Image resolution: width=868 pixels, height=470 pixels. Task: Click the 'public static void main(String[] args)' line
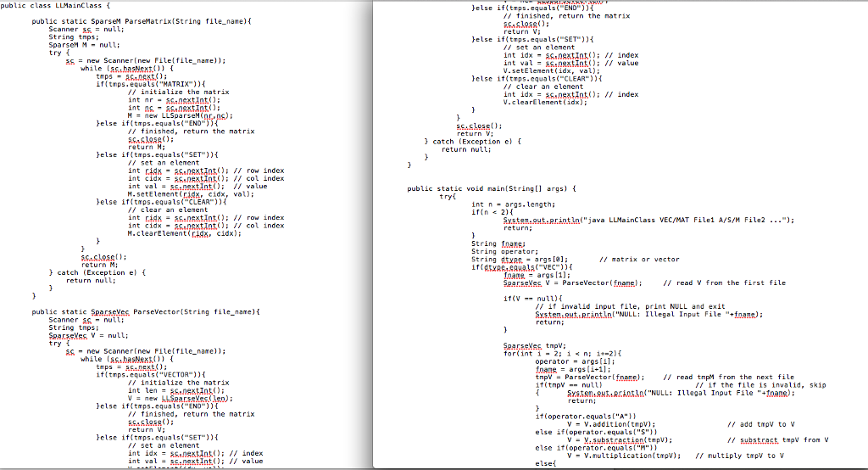(x=492, y=188)
